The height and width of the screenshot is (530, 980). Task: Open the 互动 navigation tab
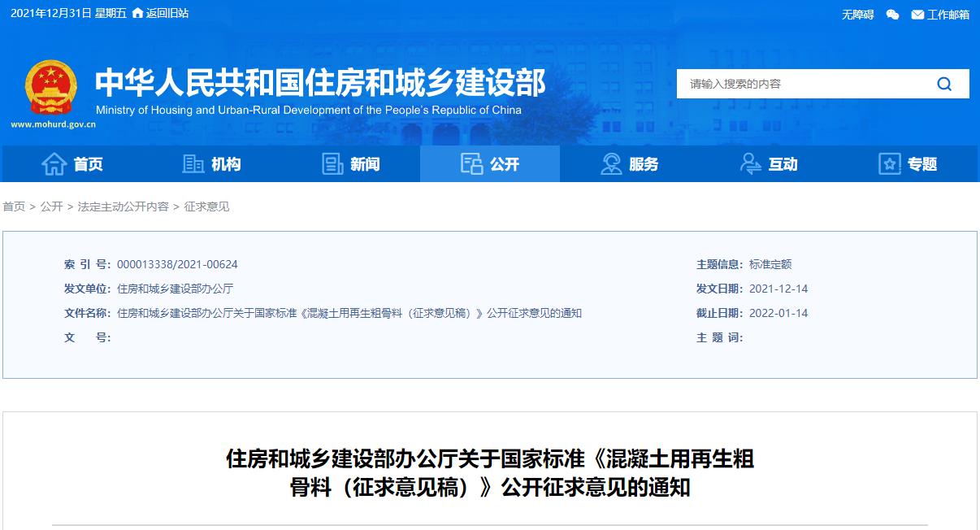click(x=769, y=164)
